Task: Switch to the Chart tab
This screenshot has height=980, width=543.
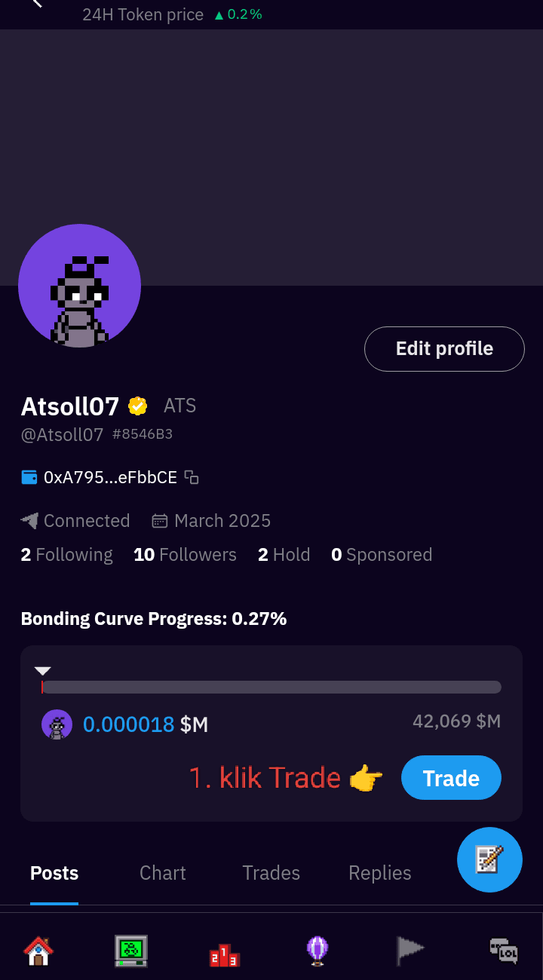Action: [163, 873]
